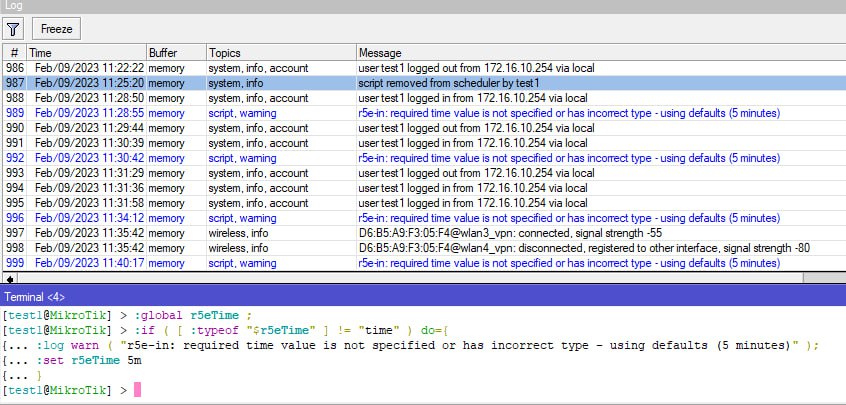Select highlighted log entry 987
846x405 pixels.
424,83
